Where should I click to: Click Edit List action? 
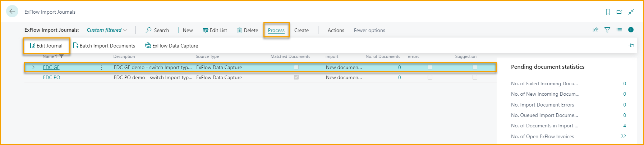tap(215, 30)
